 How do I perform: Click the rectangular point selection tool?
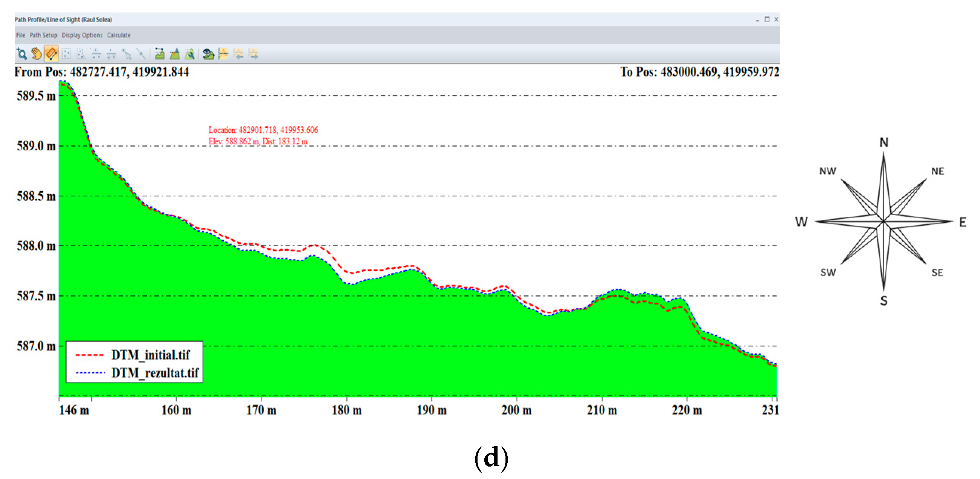[x=66, y=54]
